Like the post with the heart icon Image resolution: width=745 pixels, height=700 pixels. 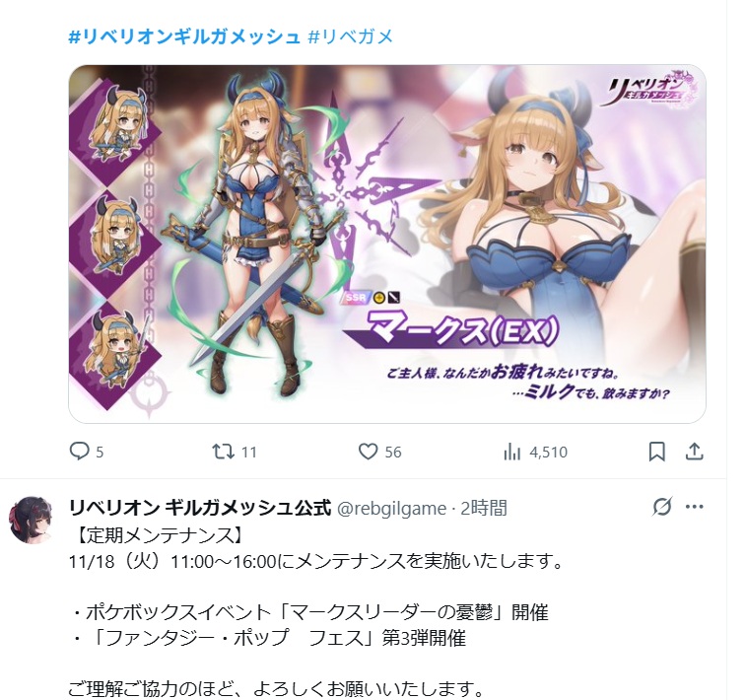tap(368, 452)
